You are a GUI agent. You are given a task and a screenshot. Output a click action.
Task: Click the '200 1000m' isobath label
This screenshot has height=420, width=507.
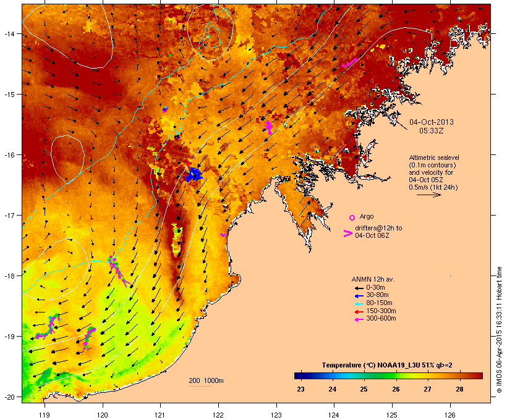[206, 380]
